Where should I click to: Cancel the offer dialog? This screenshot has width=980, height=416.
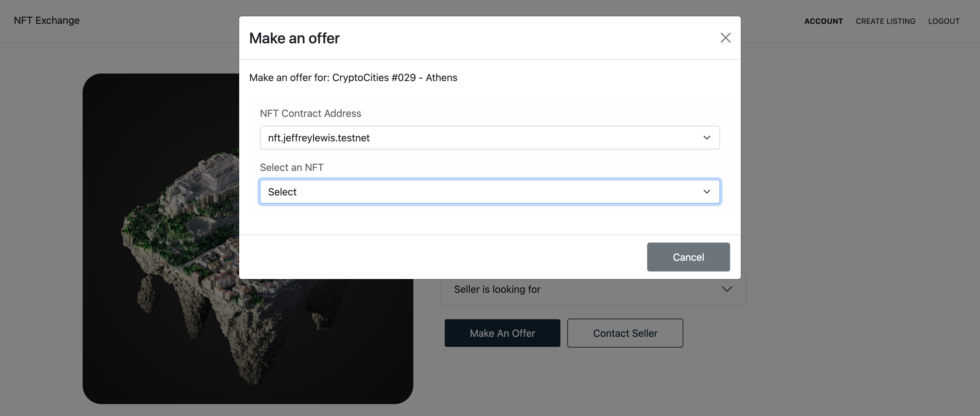(x=688, y=257)
